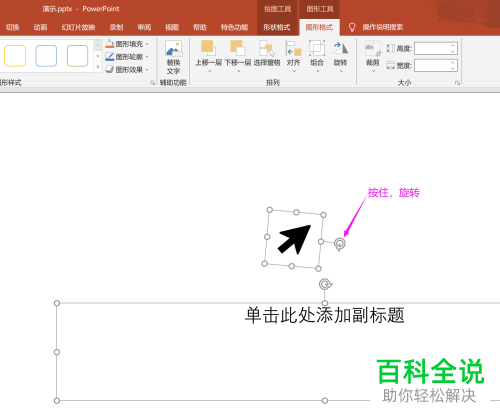500x416 pixels.
Task: Click the subtitle box bottom-left corner handle
Action: [57, 401]
